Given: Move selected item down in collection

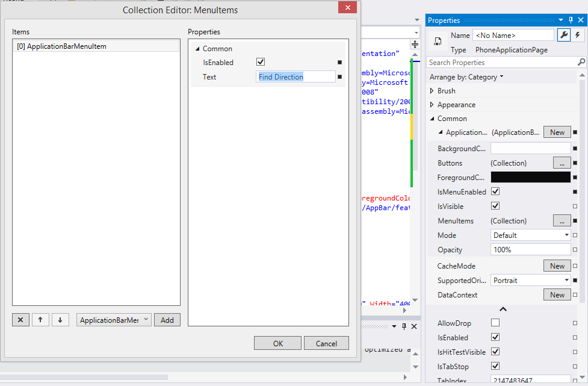Looking at the screenshot, I should (x=60, y=320).
